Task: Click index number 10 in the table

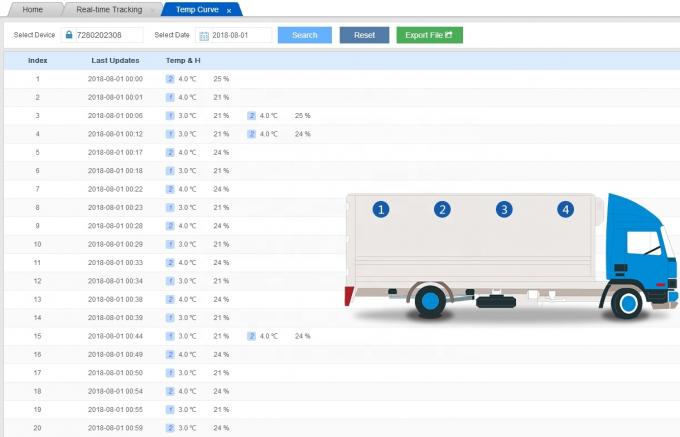Action: pos(38,244)
